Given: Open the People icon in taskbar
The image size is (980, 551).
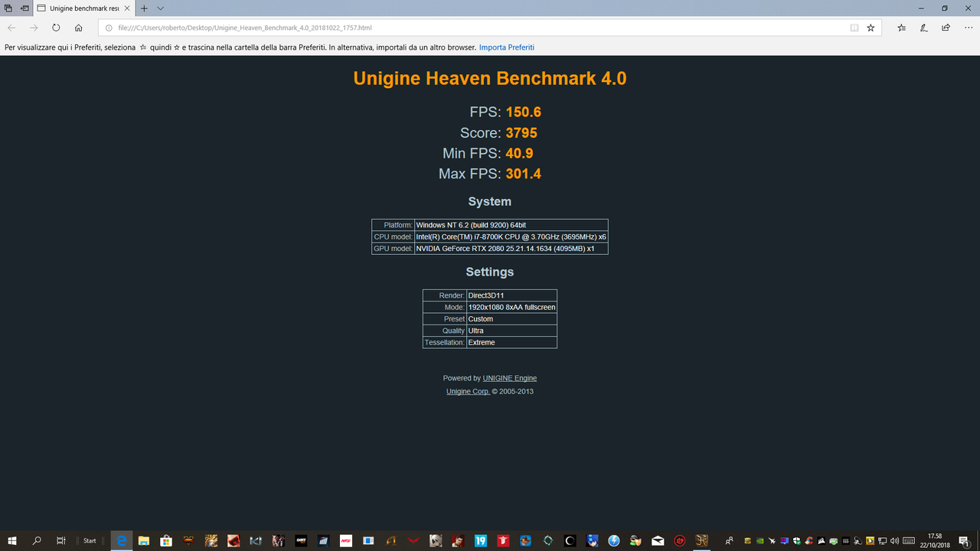Looking at the screenshot, I should pyautogui.click(x=730, y=541).
